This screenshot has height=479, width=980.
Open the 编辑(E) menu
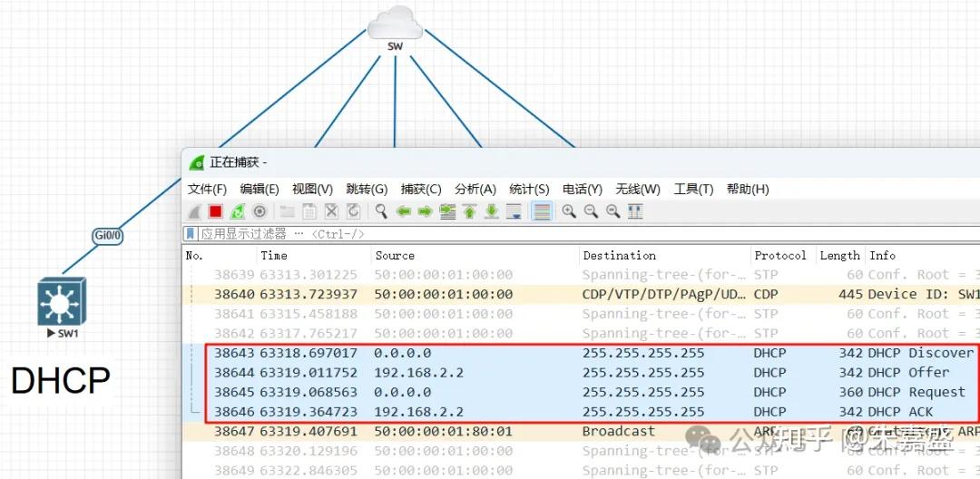[x=260, y=190]
